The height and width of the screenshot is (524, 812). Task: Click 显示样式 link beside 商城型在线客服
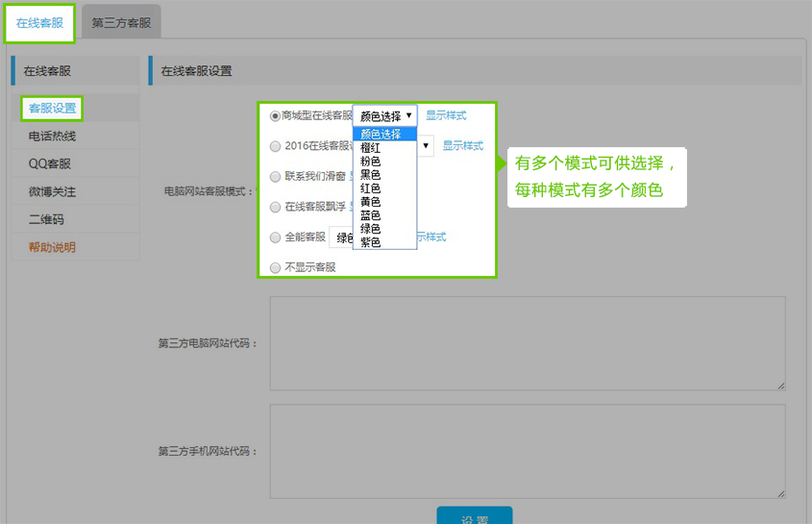click(446, 115)
